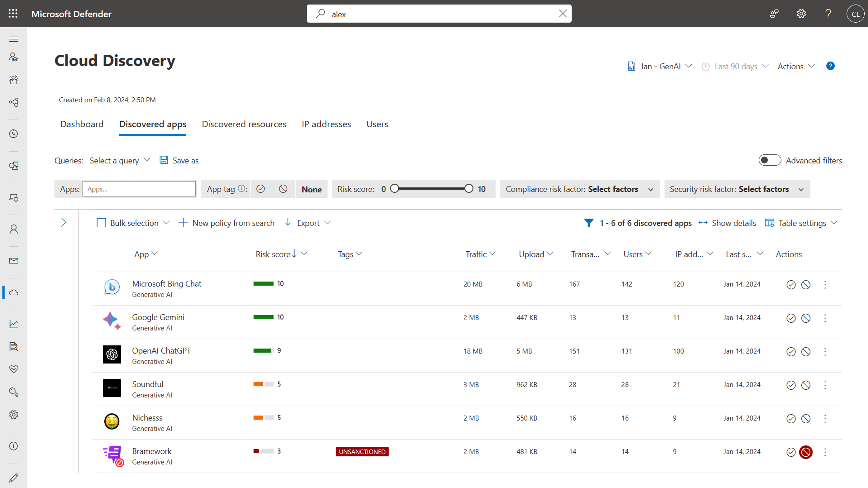Viewport: 868px width, 488px height.
Task: Open the Help question mark icon
Action: click(x=828, y=14)
